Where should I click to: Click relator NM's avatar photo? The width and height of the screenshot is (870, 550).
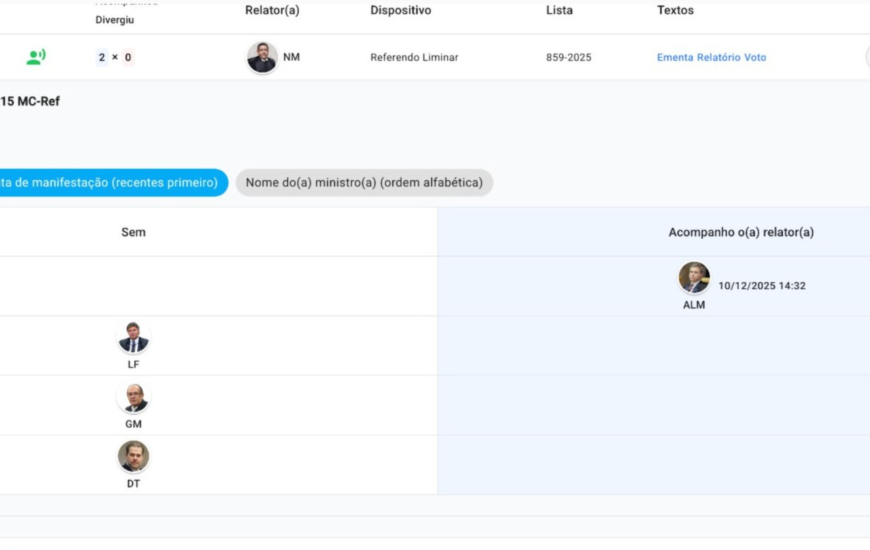tap(262, 57)
